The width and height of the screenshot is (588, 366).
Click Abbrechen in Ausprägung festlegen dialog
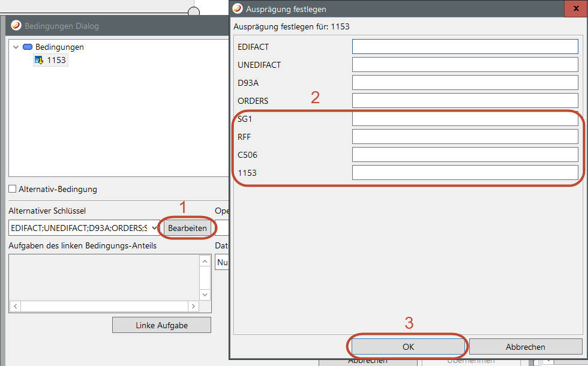point(525,347)
